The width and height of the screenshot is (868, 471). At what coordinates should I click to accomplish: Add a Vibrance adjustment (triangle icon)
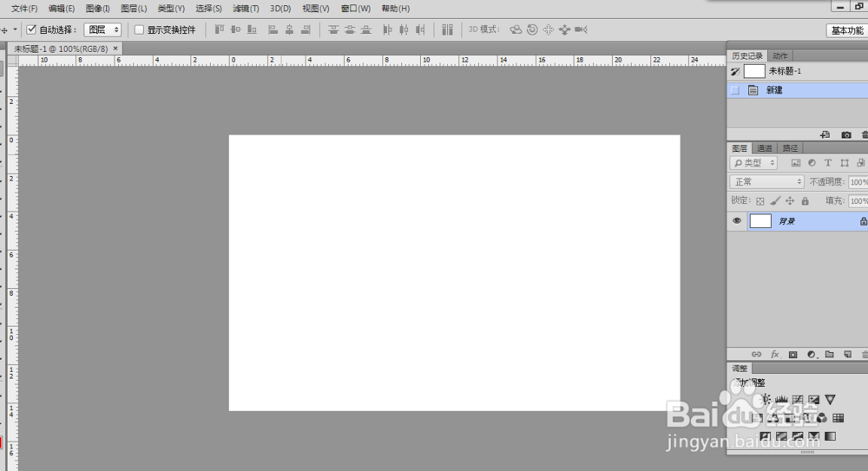pyautogui.click(x=830, y=399)
